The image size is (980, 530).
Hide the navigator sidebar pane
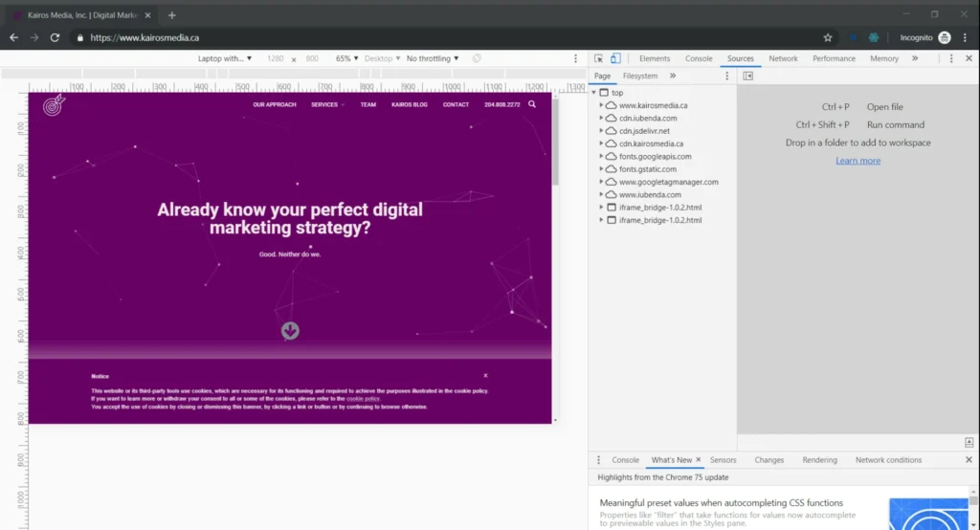pos(748,76)
